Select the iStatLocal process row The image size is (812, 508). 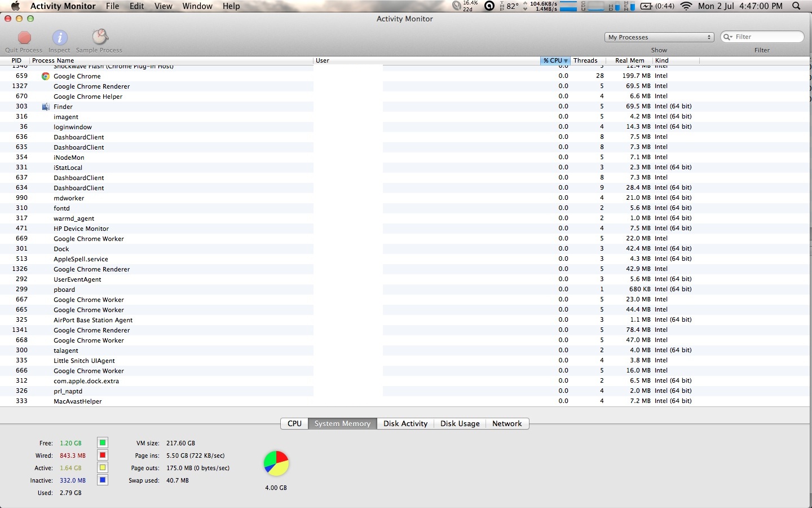(x=406, y=168)
